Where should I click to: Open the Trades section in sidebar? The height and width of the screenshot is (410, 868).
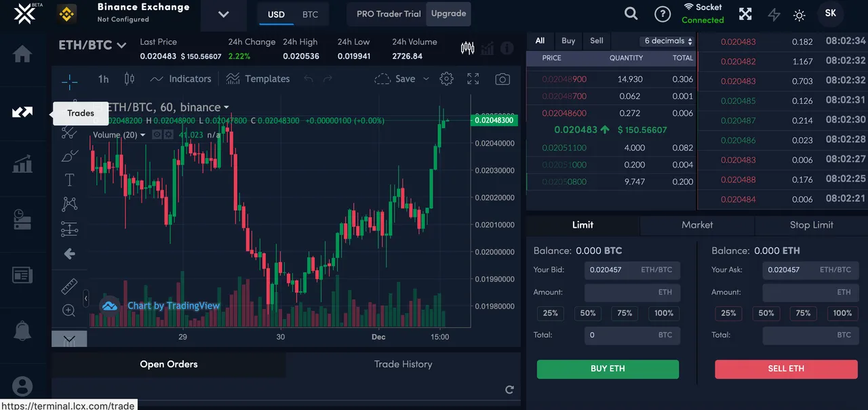(22, 112)
